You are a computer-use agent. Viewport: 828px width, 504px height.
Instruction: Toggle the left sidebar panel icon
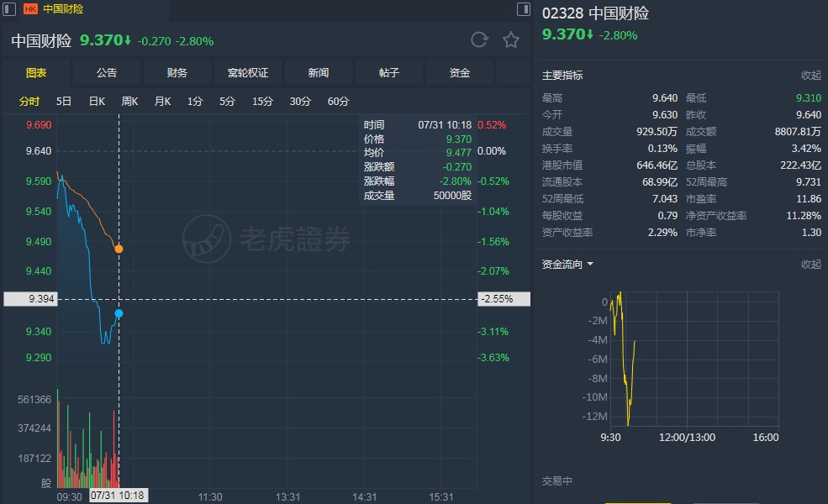10,8
